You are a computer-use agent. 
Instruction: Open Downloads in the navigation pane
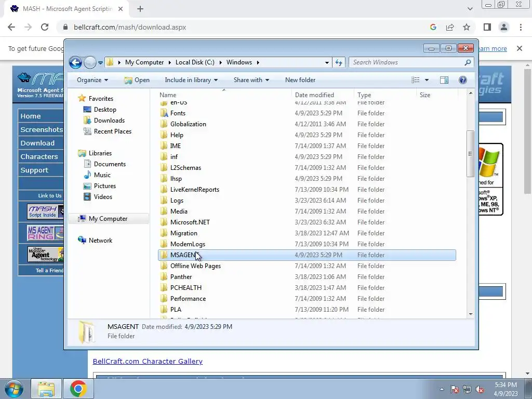coord(109,121)
